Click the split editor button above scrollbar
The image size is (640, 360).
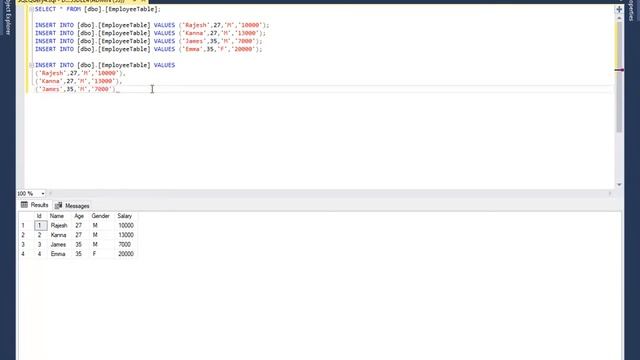pyautogui.click(x=619, y=9)
